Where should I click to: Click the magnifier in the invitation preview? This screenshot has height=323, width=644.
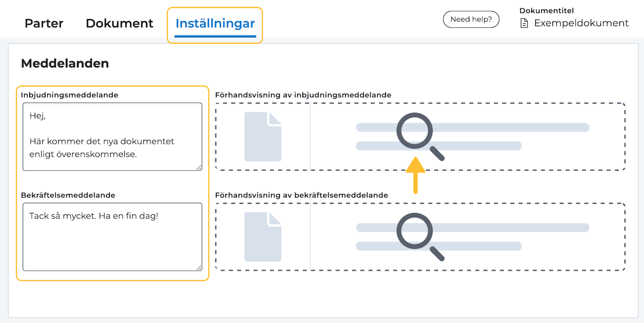pyautogui.click(x=420, y=136)
